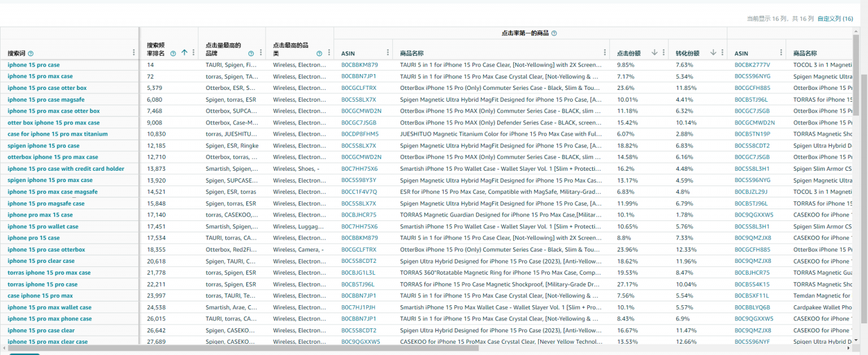Viewport: 868px width, 355px height.
Task: Open the help icon beside 搜索频率排名 header
Action: (173, 53)
